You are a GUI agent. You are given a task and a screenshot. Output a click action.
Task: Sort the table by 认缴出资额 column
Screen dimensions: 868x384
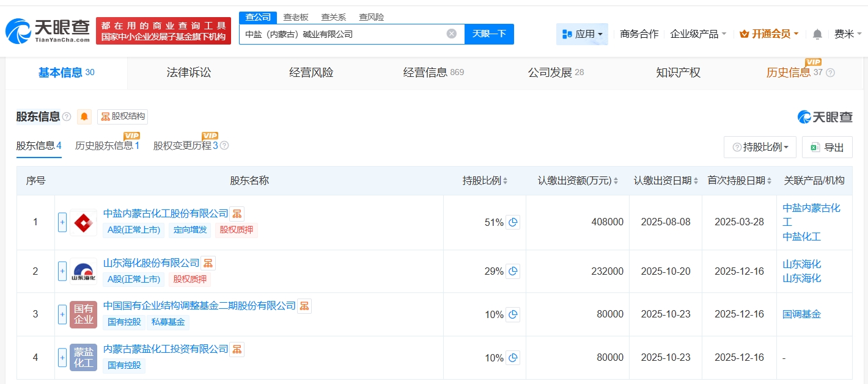point(616,181)
